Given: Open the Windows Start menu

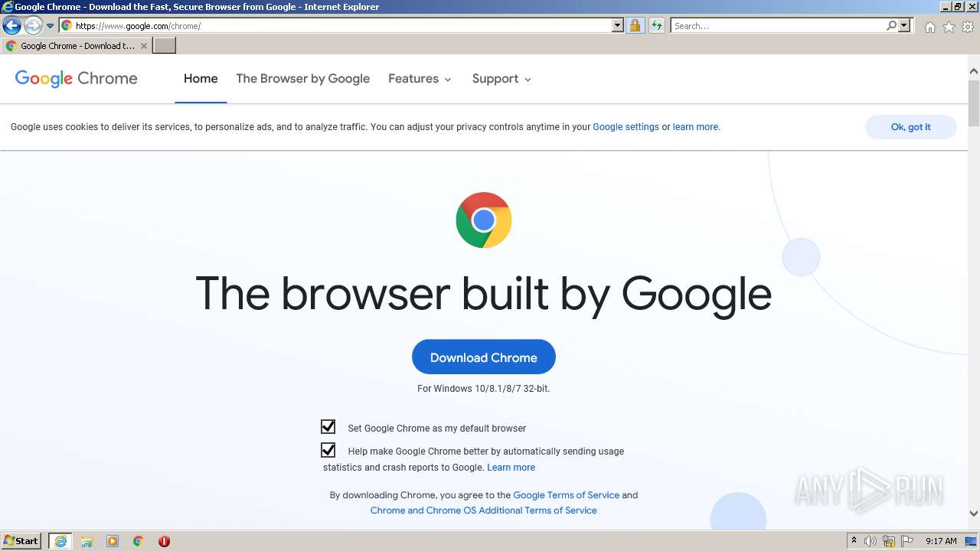Looking at the screenshot, I should click(x=21, y=541).
